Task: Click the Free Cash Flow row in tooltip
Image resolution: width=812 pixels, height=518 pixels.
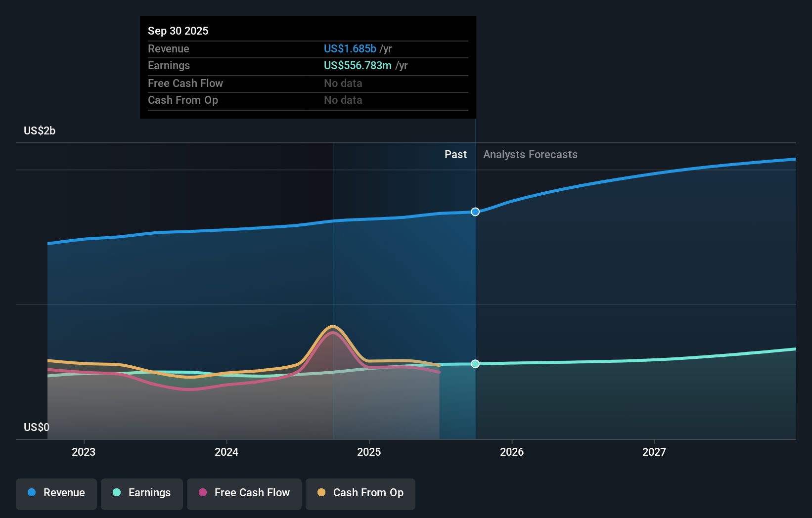Action: coord(308,83)
